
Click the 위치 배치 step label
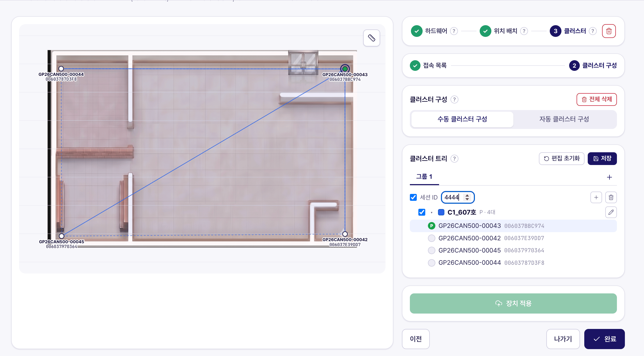point(505,31)
